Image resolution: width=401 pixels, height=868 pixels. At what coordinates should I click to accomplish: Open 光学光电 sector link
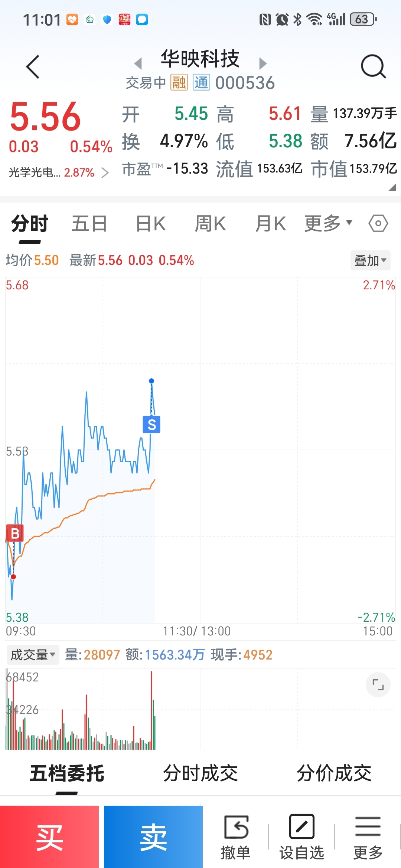pos(59,172)
